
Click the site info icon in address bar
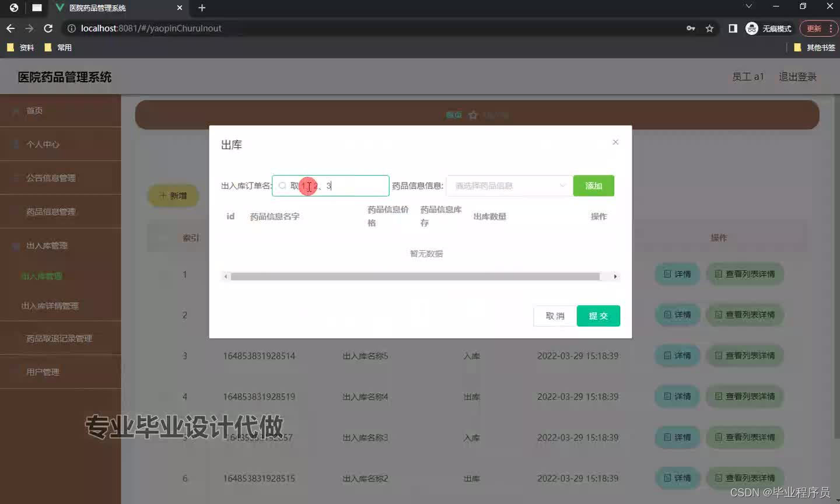tap(71, 28)
